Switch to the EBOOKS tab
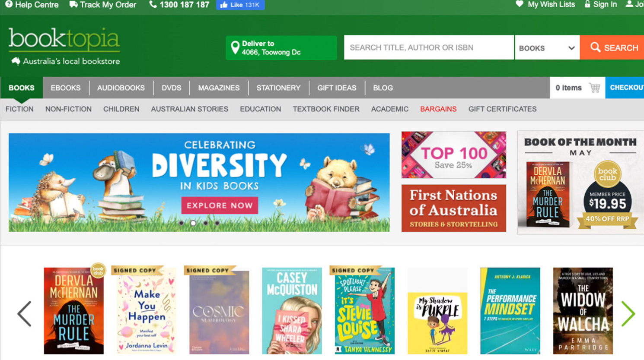 click(x=66, y=88)
